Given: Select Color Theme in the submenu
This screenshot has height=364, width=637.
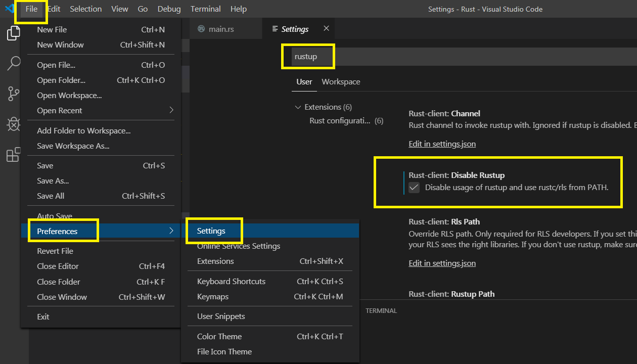Looking at the screenshot, I should (219, 337).
